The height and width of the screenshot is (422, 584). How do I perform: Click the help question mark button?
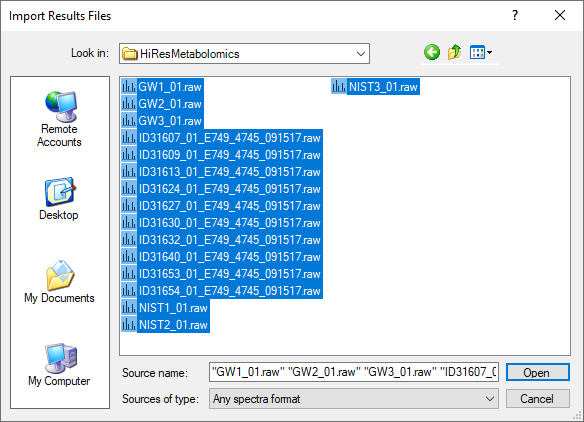point(515,16)
